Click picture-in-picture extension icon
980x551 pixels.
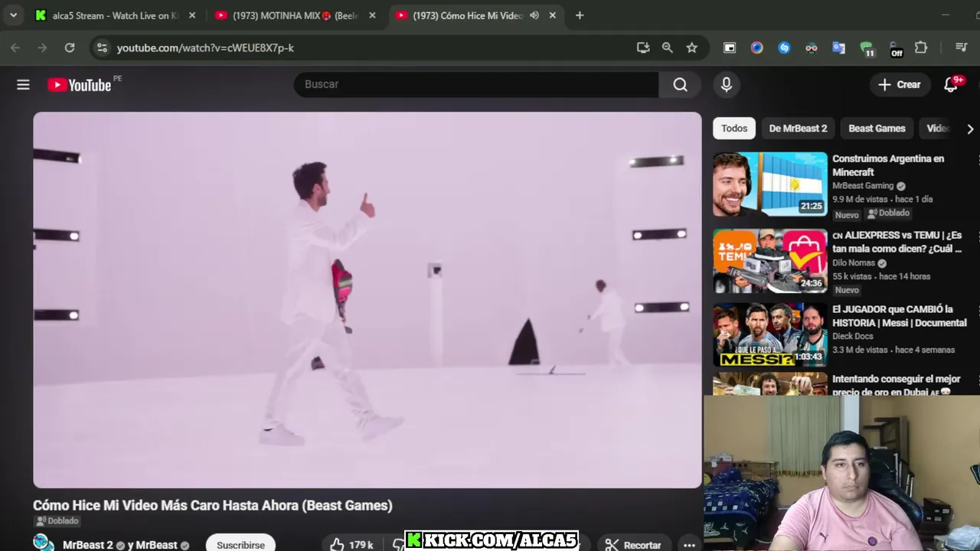click(x=730, y=47)
